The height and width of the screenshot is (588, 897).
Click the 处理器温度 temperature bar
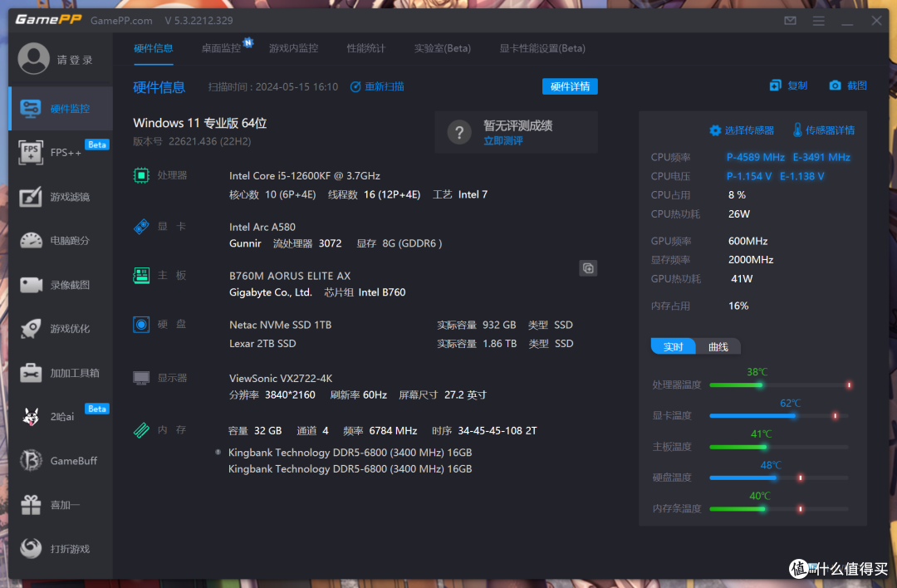(x=780, y=385)
